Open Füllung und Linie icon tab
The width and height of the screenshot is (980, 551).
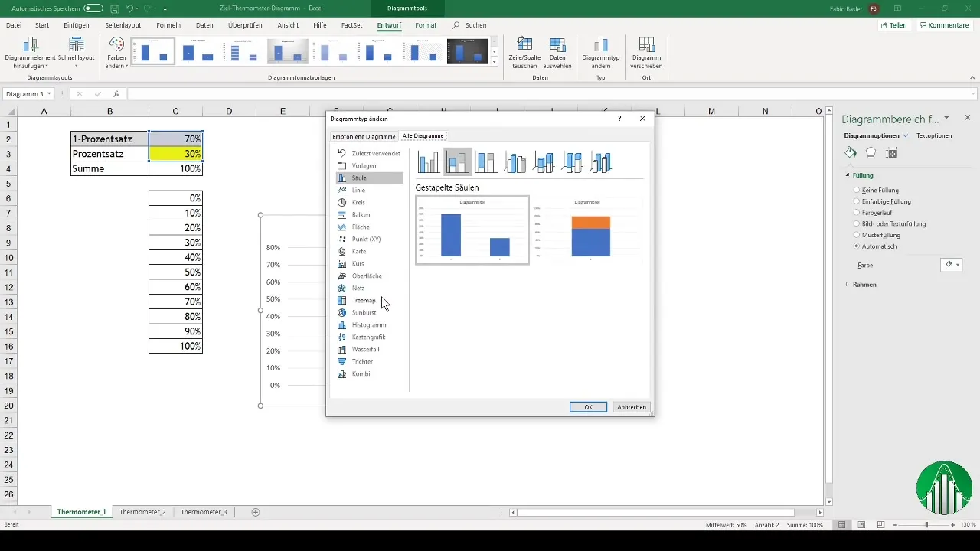tap(851, 152)
